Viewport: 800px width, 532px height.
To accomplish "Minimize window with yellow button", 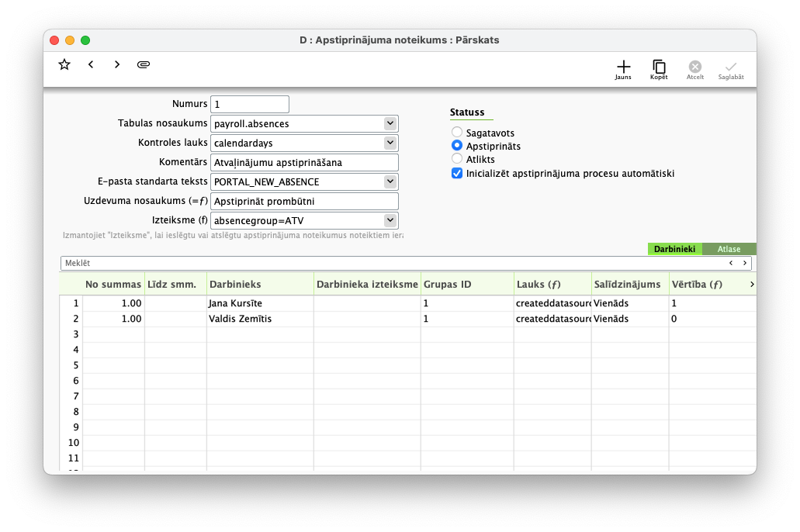I will tap(70, 40).
